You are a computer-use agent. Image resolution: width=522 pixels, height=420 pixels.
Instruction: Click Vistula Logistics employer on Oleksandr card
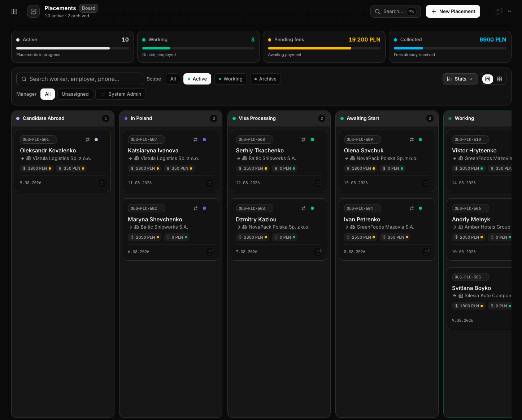[61, 159]
